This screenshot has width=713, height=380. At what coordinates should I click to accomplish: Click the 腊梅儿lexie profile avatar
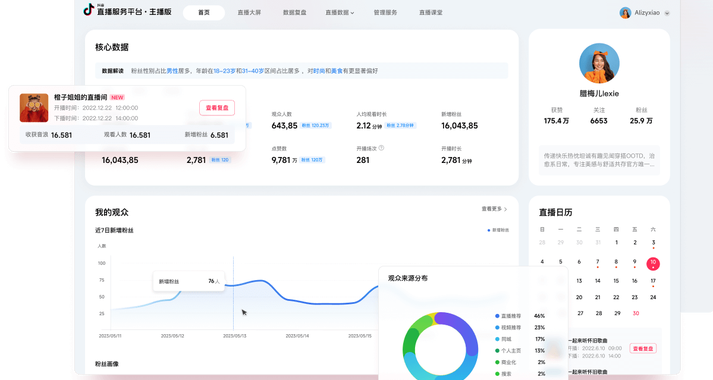pos(599,63)
